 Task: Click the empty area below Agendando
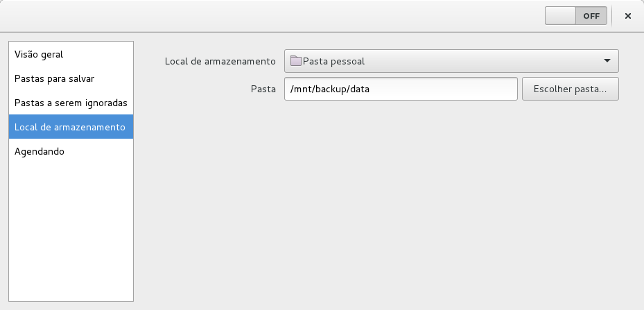click(x=71, y=229)
